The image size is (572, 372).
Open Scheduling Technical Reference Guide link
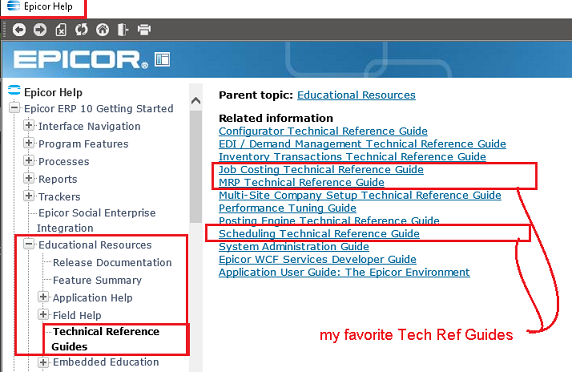pos(319,233)
